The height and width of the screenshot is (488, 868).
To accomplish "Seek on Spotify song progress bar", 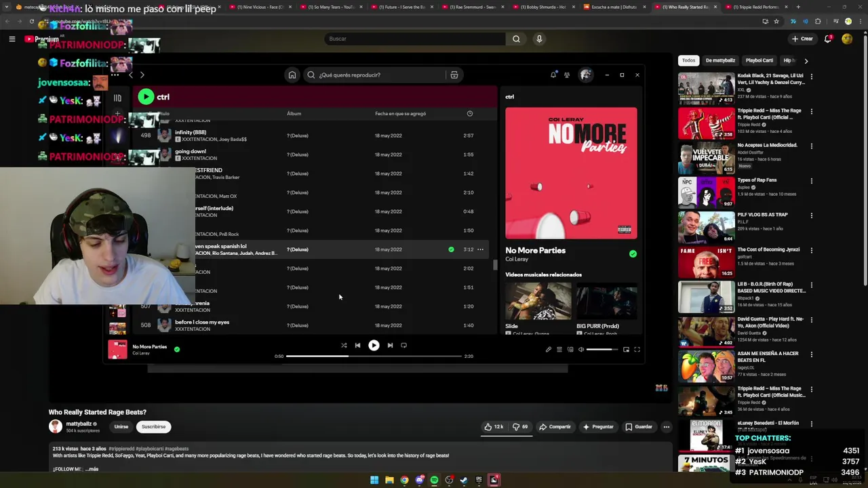I will 374,356.
